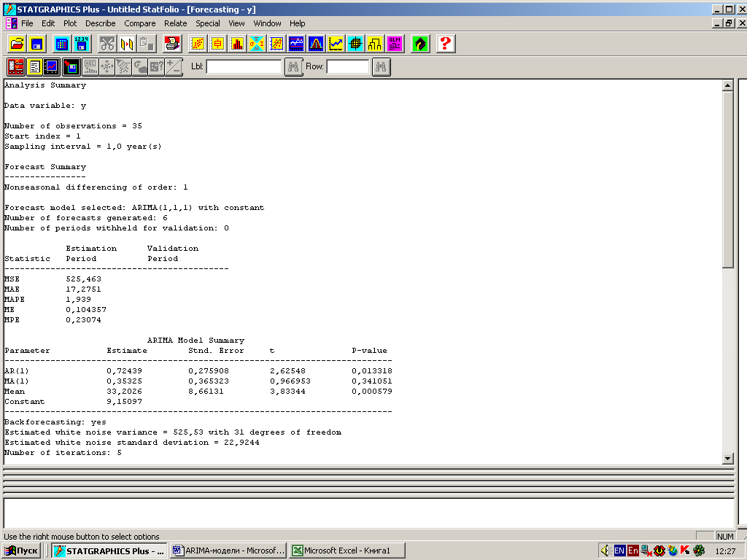Click the vertical scrollbar thumb of the output pane
747x560 pixels.
(727, 179)
